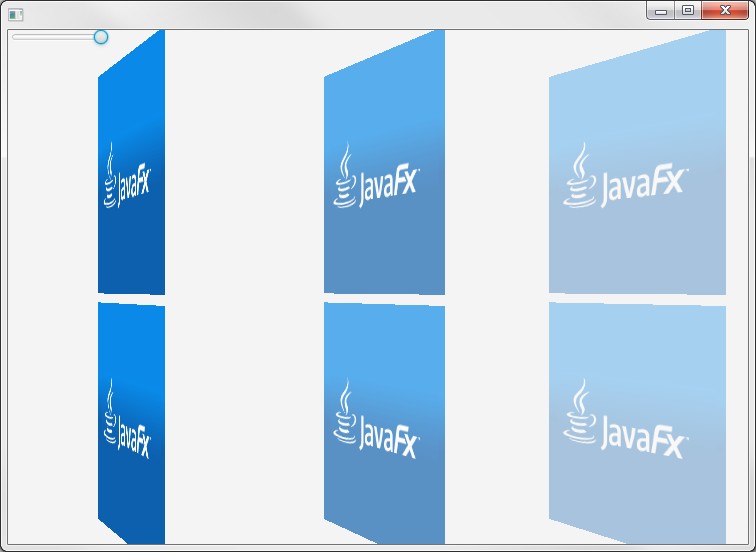Viewport: 756px width, 552px height.
Task: Click the round slider thumb knob
Action: click(101, 37)
